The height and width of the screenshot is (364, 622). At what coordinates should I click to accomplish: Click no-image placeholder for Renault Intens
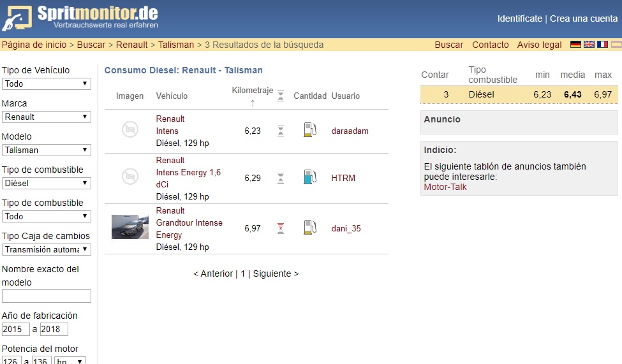[x=130, y=129]
